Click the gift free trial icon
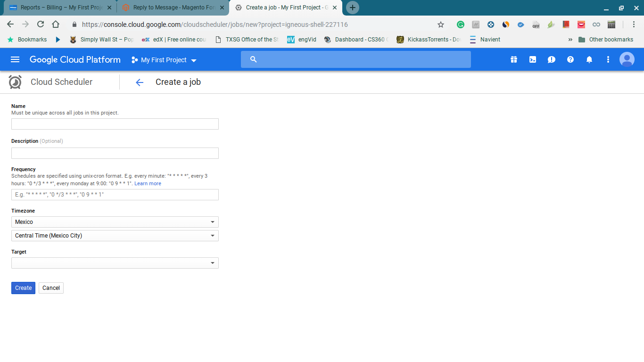This screenshot has height=362, width=644. (x=514, y=59)
